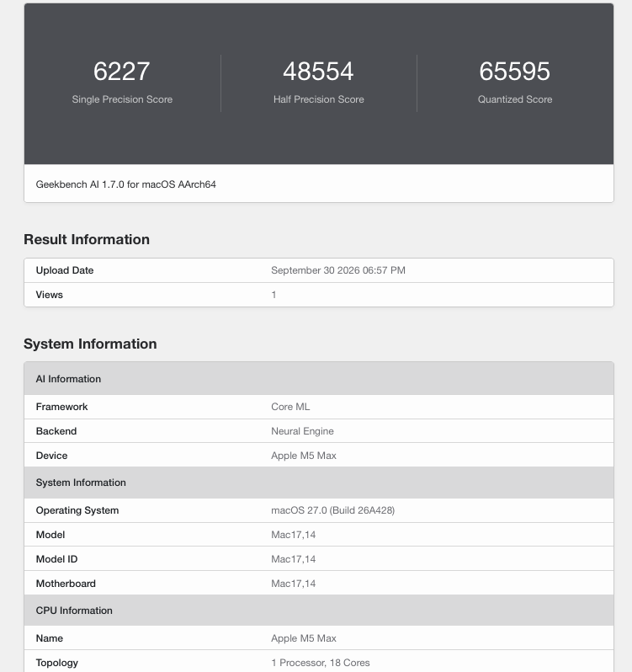Click the System Information page heading
632x672 pixels.
(x=90, y=344)
